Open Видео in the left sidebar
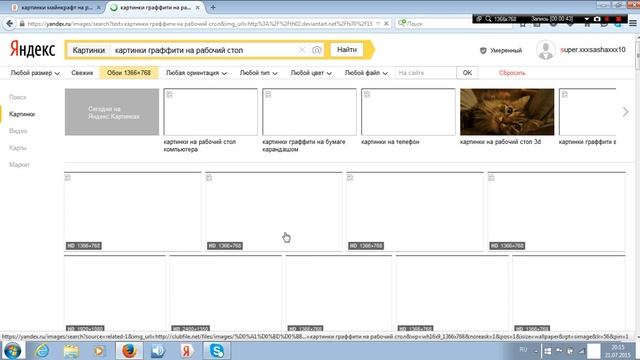640x360 pixels. click(18, 131)
